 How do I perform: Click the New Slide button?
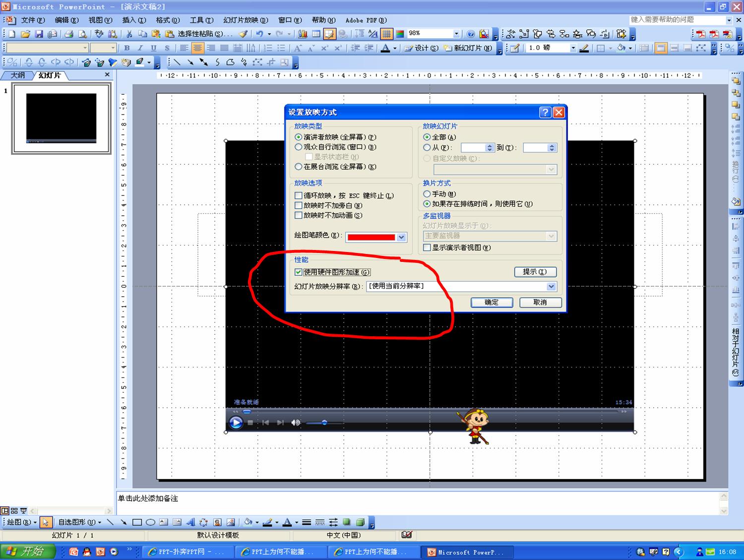[468, 48]
